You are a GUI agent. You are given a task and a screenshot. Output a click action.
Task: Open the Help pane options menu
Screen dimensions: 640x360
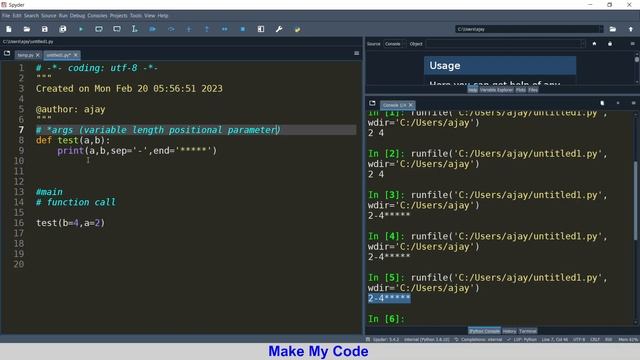632,44
